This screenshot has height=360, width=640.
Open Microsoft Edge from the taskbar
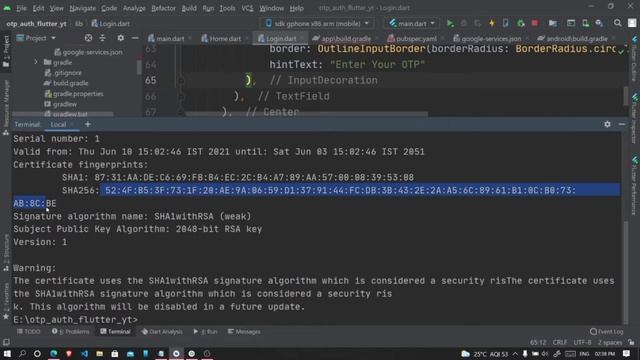click(53, 353)
